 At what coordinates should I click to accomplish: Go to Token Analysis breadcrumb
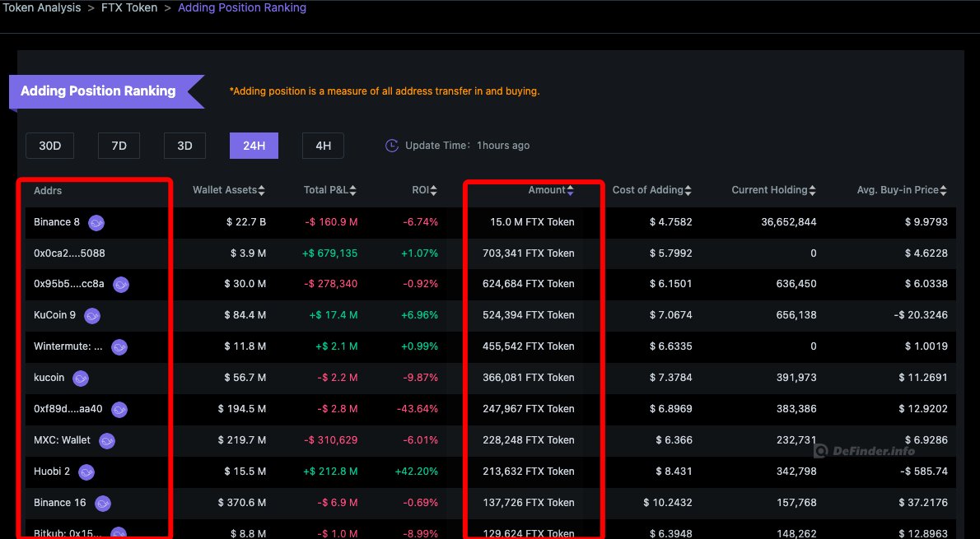tap(42, 8)
